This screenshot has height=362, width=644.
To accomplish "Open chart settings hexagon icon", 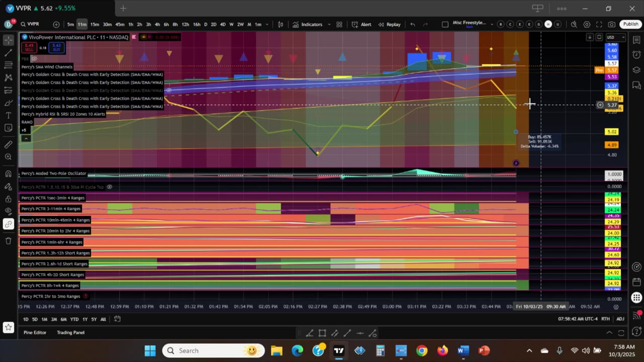I will tap(587, 24).
